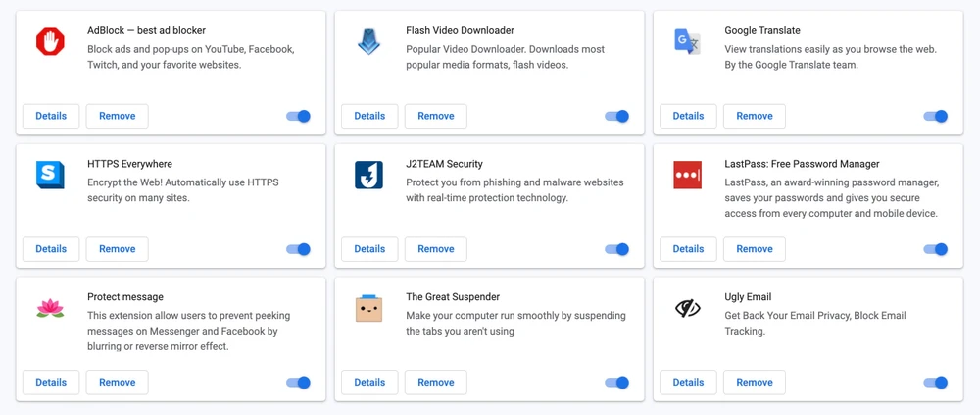This screenshot has height=415, width=980.
Task: View Details of Ugly Email
Action: (x=688, y=383)
